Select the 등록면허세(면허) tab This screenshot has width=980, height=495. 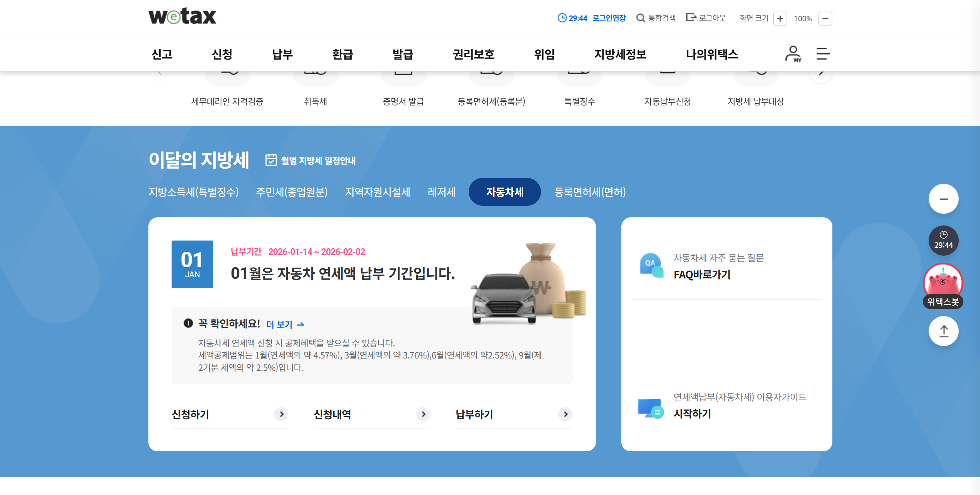point(590,192)
